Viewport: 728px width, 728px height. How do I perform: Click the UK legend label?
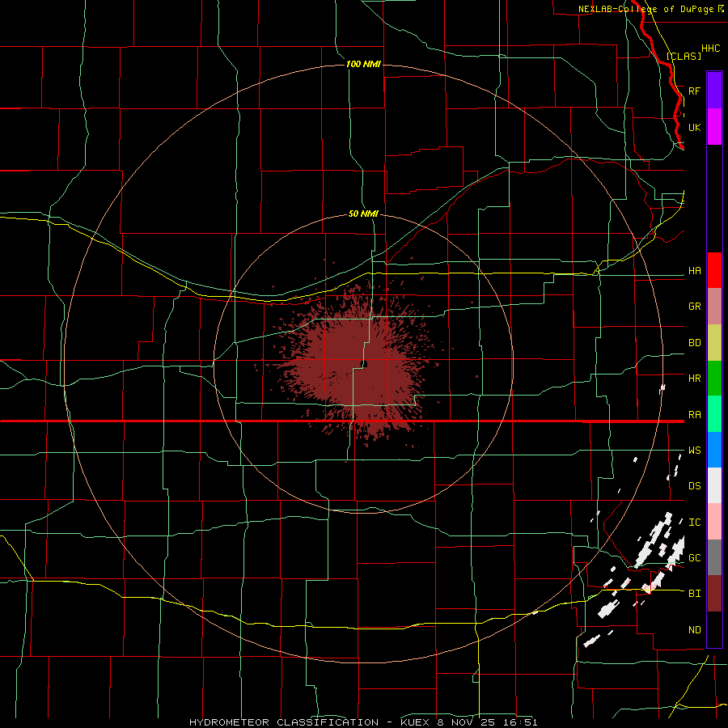tap(694, 127)
